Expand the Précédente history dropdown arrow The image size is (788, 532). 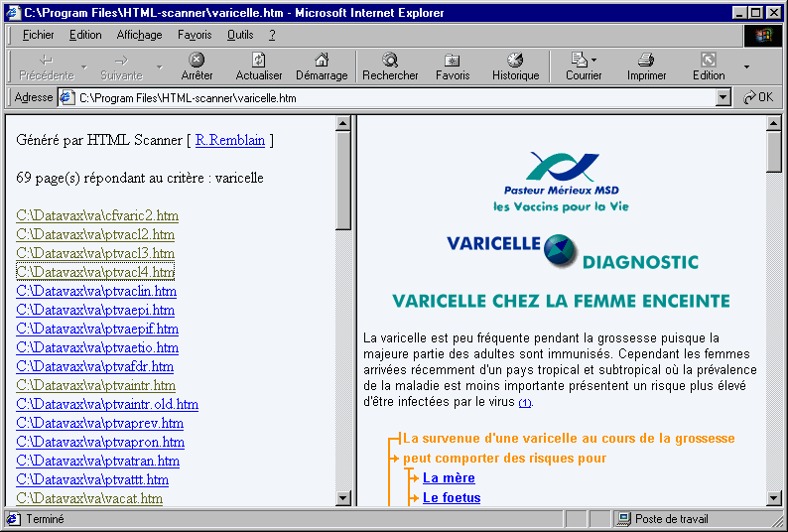(84, 66)
